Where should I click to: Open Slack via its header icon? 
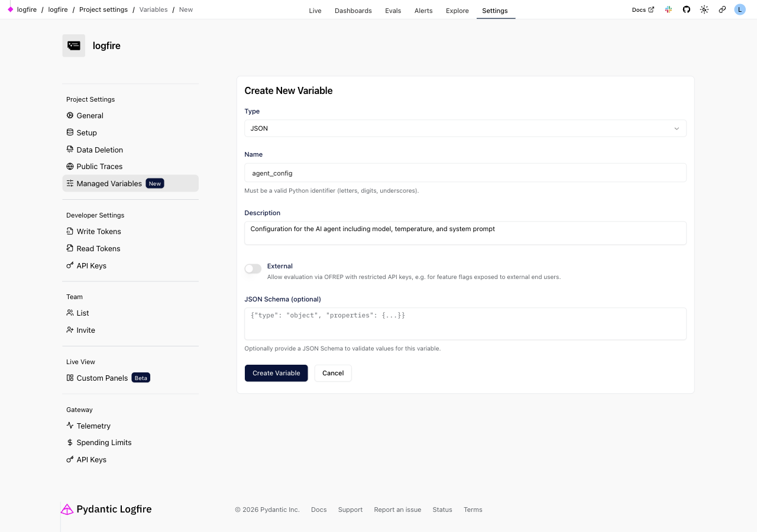tap(668, 9)
